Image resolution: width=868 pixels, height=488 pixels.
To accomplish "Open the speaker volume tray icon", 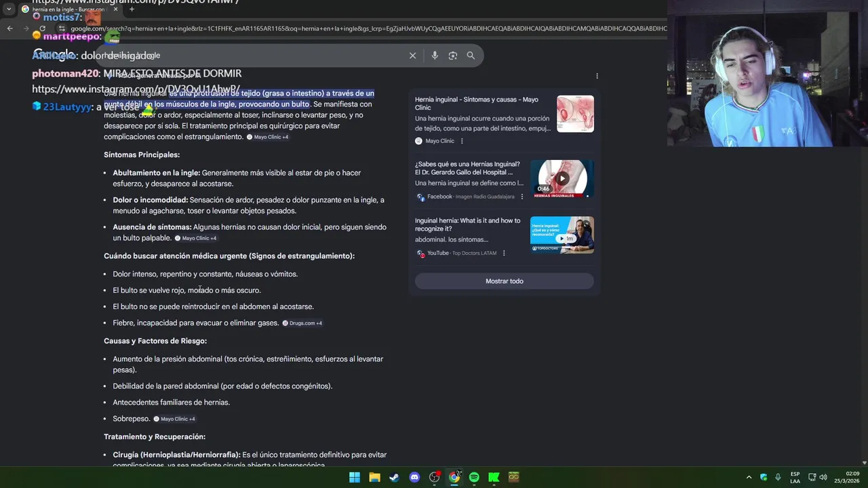I will [x=823, y=477].
